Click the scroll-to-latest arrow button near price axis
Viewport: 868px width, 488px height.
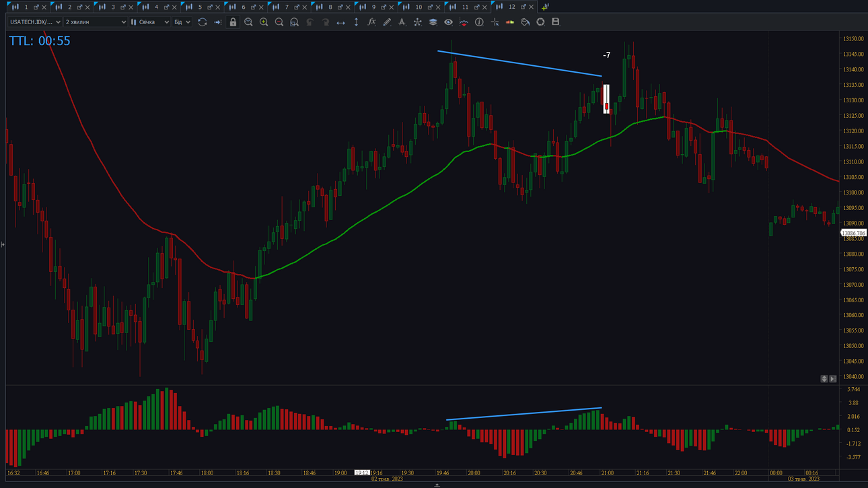[833, 379]
